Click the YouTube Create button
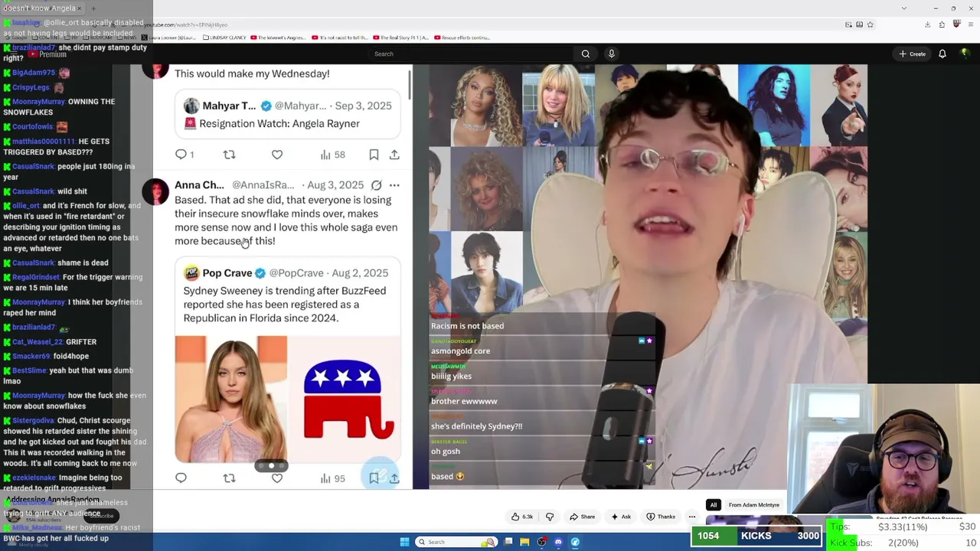Screen dimensions: 980x551 coord(913,54)
